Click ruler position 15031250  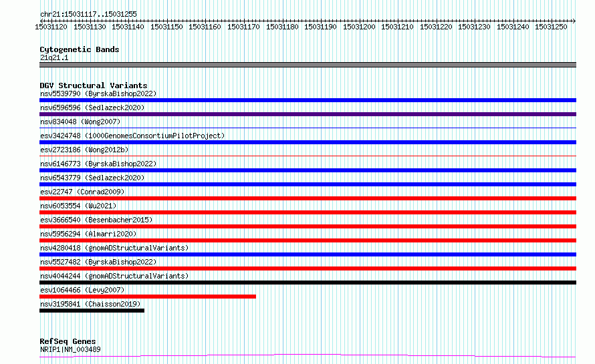[551, 27]
